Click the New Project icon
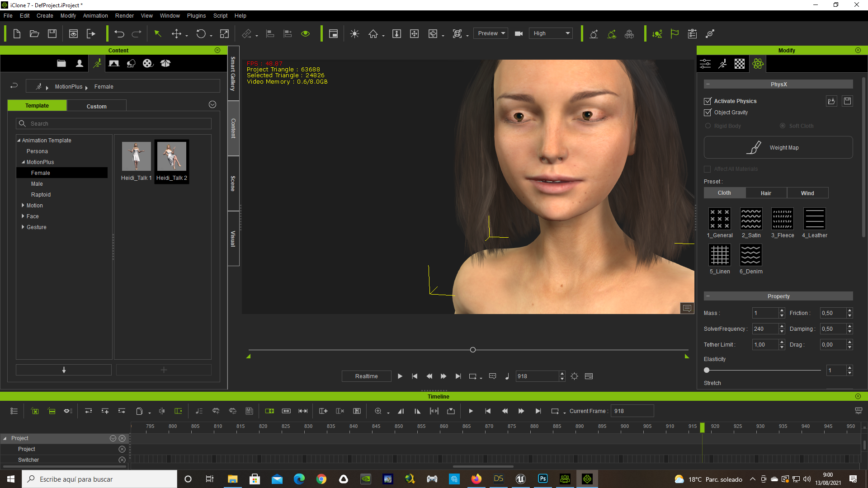 coord(17,33)
